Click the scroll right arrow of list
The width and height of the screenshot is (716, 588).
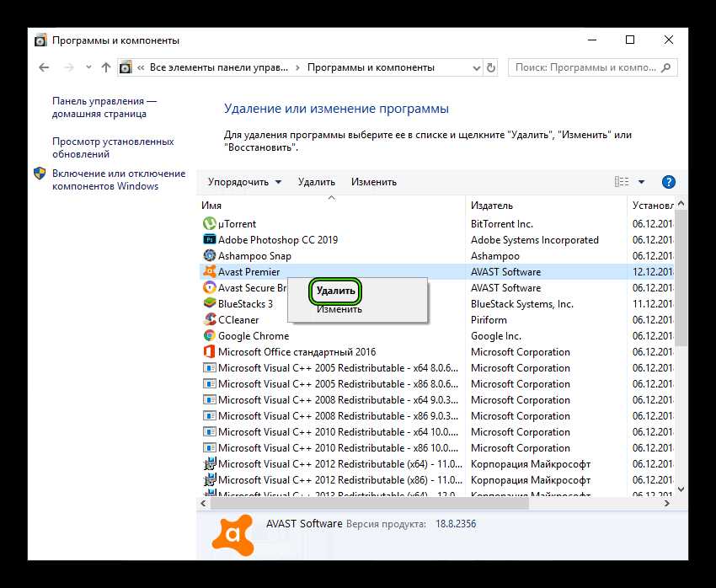tap(667, 504)
